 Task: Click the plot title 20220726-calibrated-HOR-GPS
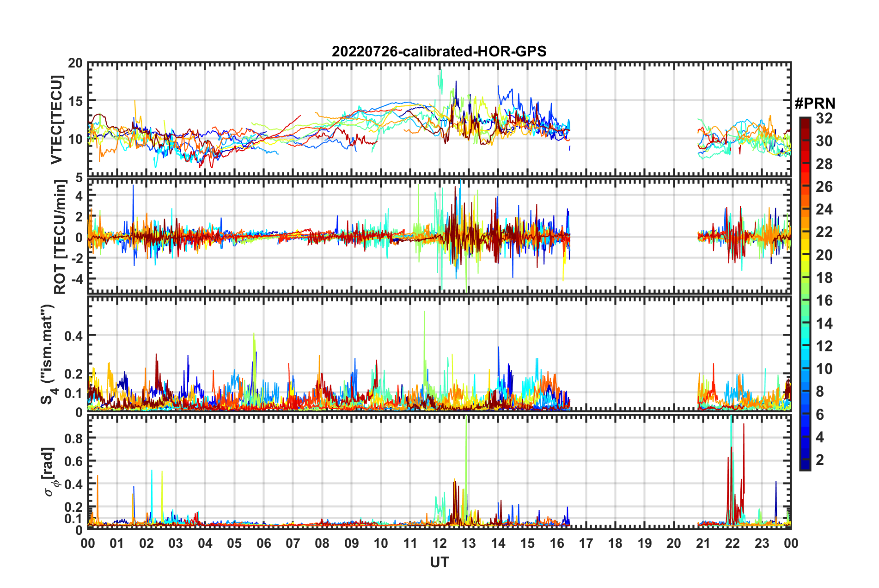pyautogui.click(x=439, y=51)
